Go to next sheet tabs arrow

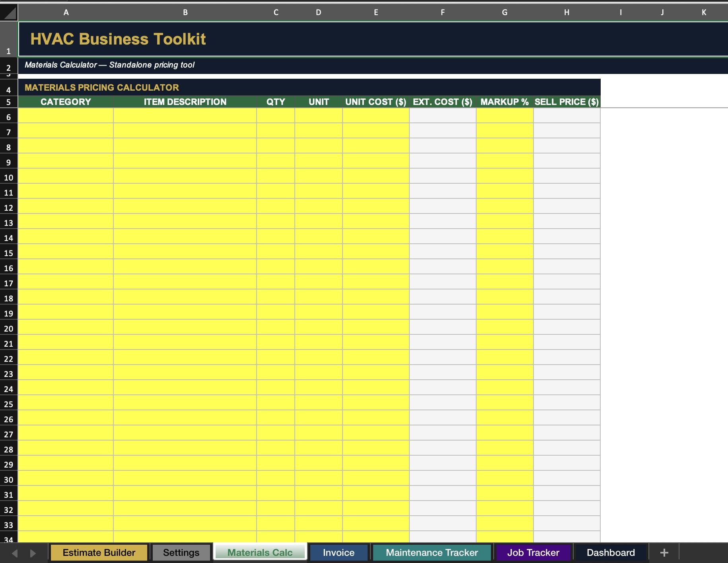pyautogui.click(x=33, y=553)
